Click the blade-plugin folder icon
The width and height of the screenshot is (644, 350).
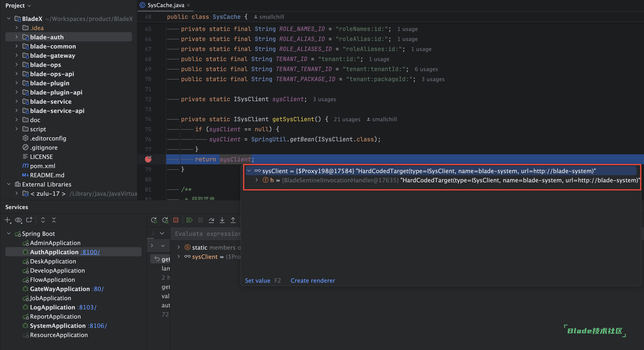point(25,83)
